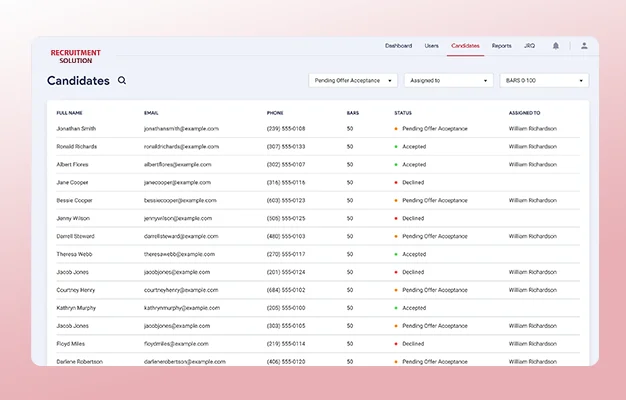626x400 pixels.
Task: Open the JRQ tab
Action: click(x=529, y=46)
